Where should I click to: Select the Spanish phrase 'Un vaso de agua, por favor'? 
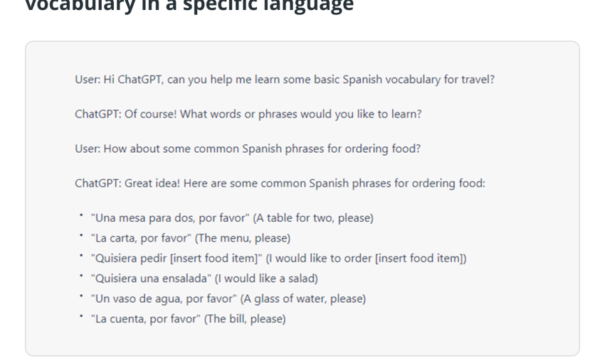(x=164, y=299)
